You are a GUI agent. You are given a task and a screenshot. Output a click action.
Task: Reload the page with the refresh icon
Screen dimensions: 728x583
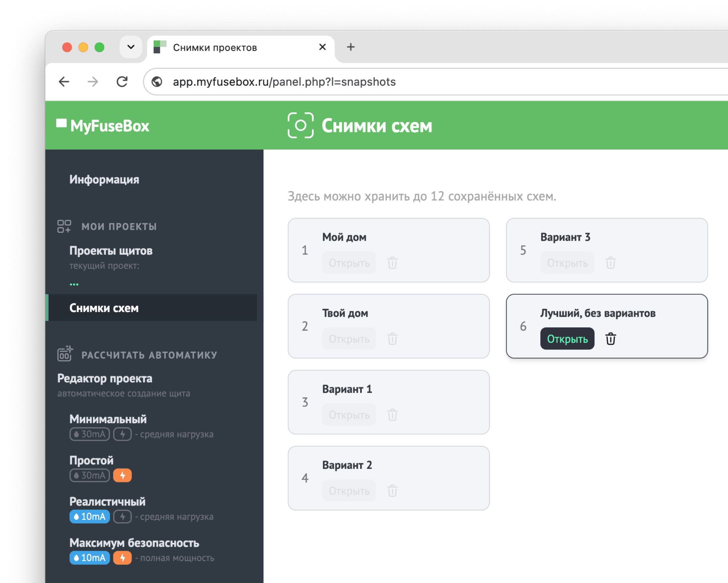[122, 82]
